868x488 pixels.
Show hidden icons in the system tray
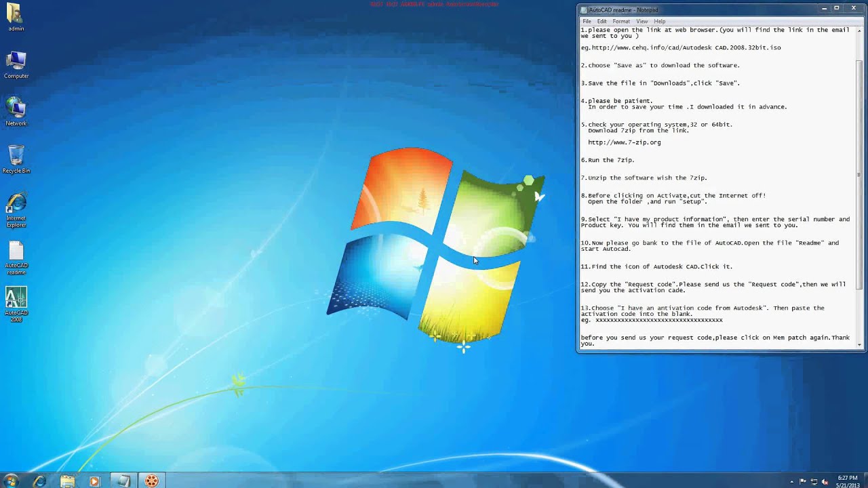(x=791, y=482)
